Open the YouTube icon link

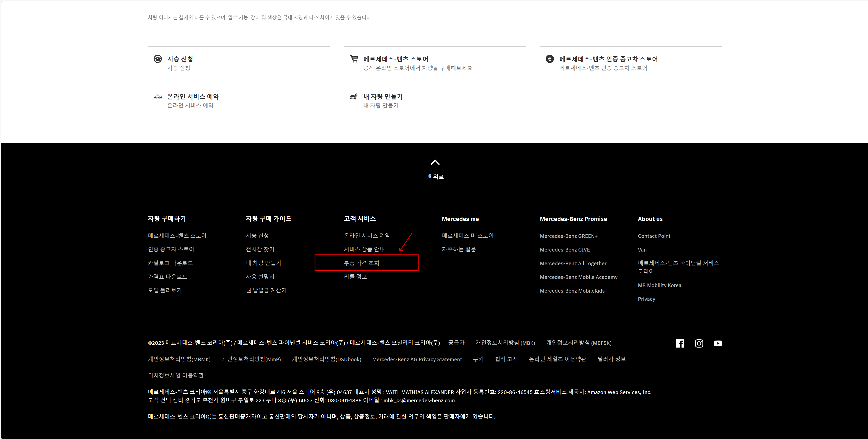tap(718, 343)
